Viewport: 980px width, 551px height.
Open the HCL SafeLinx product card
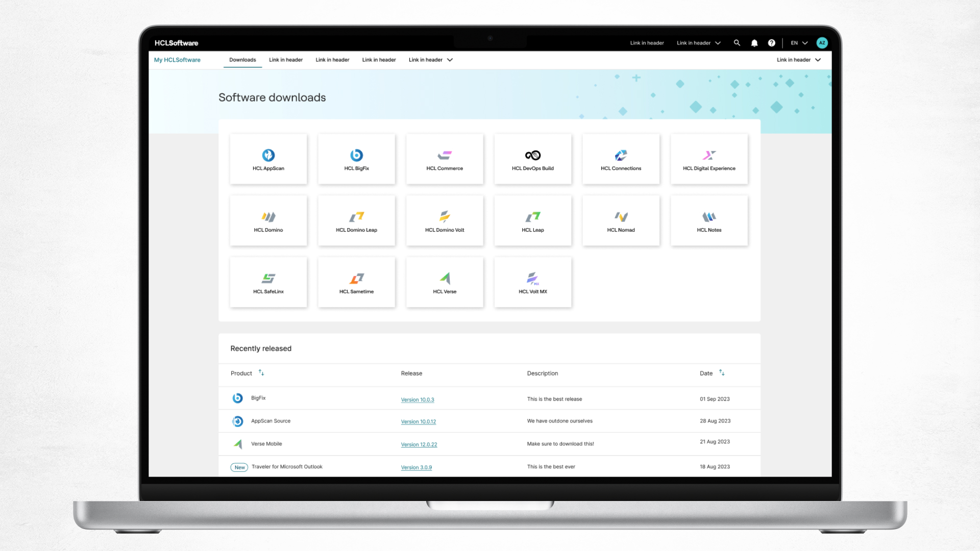click(x=268, y=282)
